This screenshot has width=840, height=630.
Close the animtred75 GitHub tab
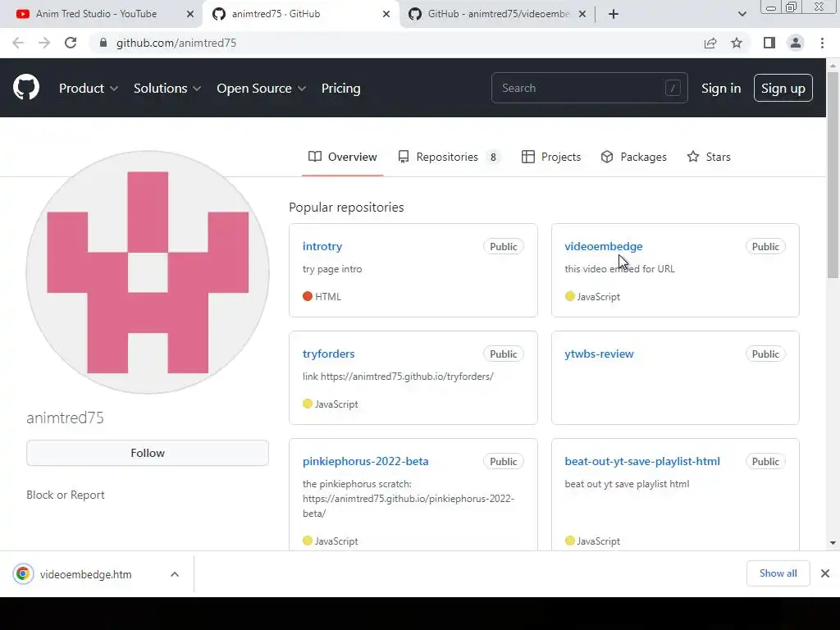click(x=386, y=14)
